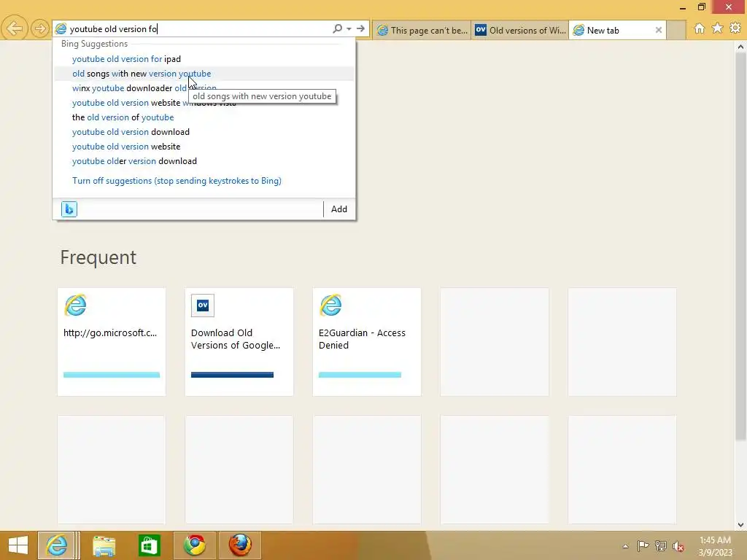Go back with the Back arrow button
Screen dimensions: 747x560
coord(15,28)
